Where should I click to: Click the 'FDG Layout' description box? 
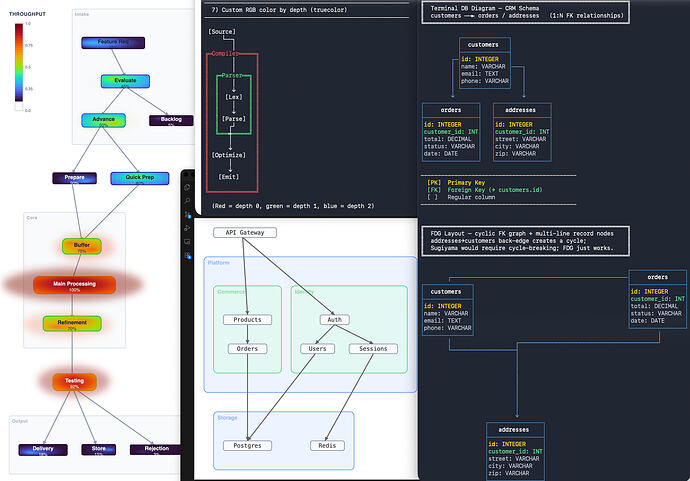525,241
